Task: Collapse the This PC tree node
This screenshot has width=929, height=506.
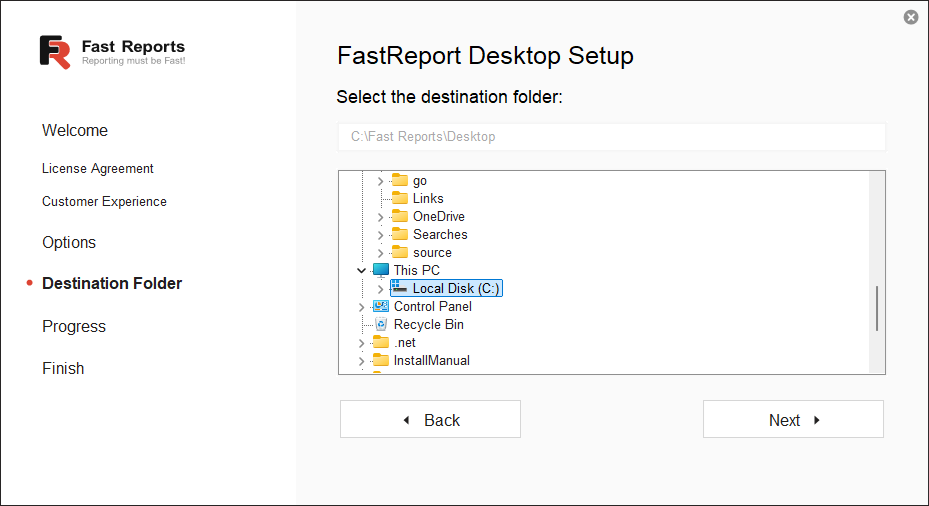Action: point(361,270)
